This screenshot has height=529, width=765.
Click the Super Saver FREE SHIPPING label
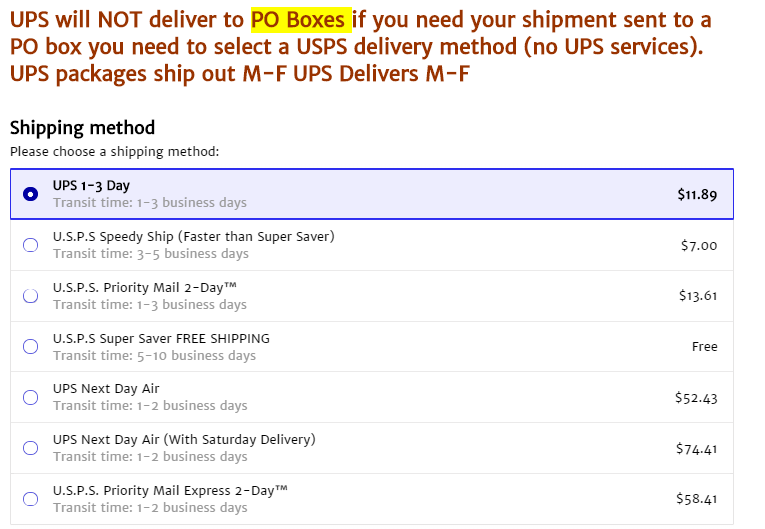(161, 338)
